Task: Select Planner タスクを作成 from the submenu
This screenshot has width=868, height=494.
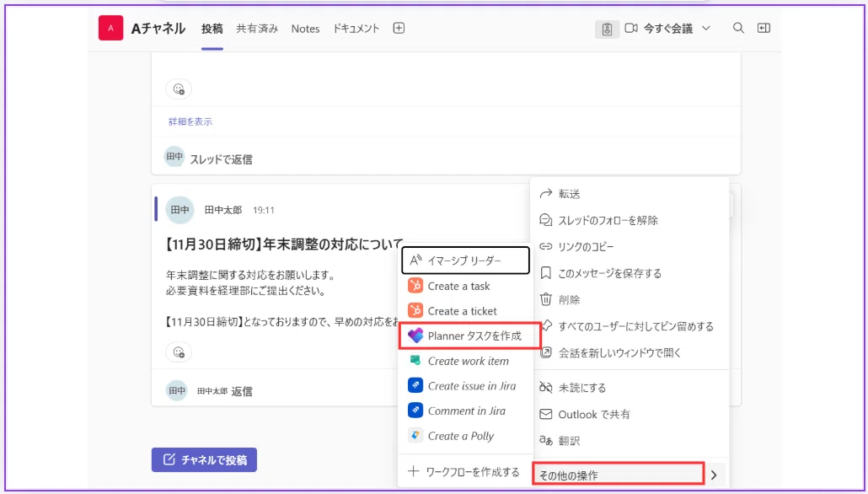Action: (x=469, y=336)
